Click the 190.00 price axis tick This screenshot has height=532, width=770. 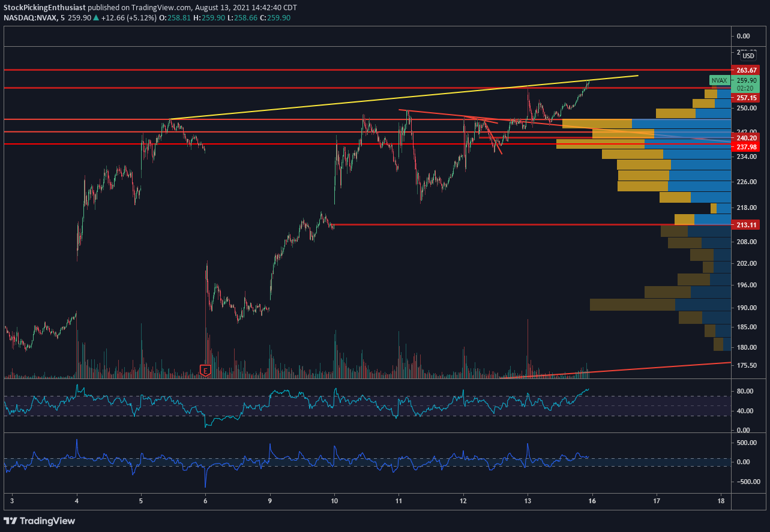click(746, 308)
